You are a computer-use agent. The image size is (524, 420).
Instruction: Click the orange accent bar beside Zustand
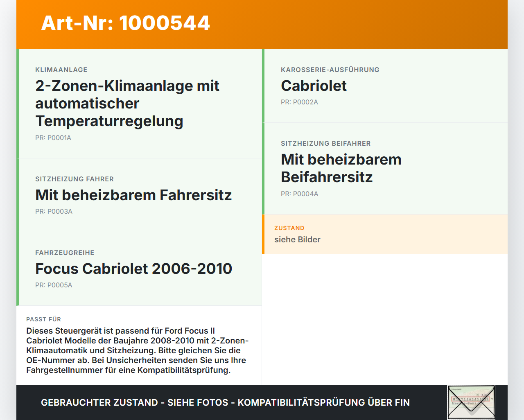(x=263, y=234)
